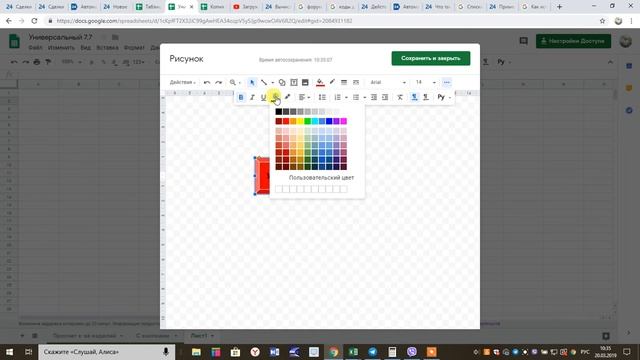
Task: Open a new browser tab
Action: click(559, 7)
